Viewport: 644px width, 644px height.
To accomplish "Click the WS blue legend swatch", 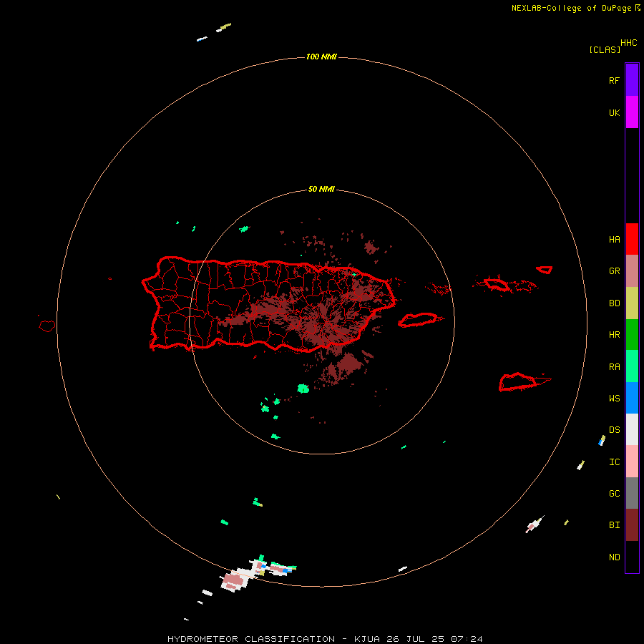I will pos(632,398).
